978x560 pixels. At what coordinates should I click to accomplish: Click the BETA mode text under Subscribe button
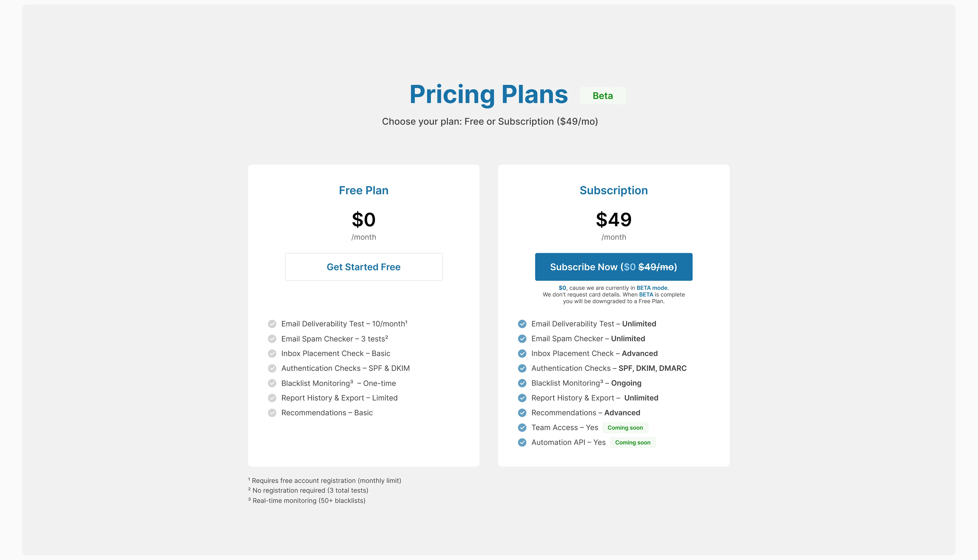pos(652,288)
